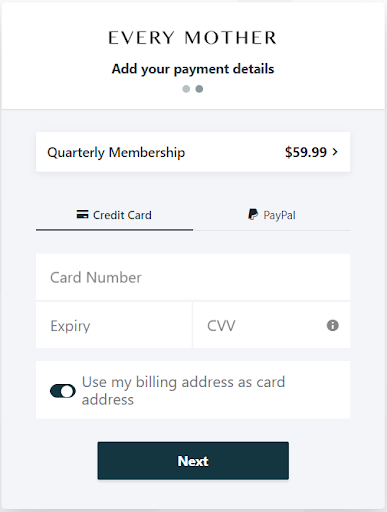Switch to the Credit Card tab
387x512 pixels.
click(114, 215)
